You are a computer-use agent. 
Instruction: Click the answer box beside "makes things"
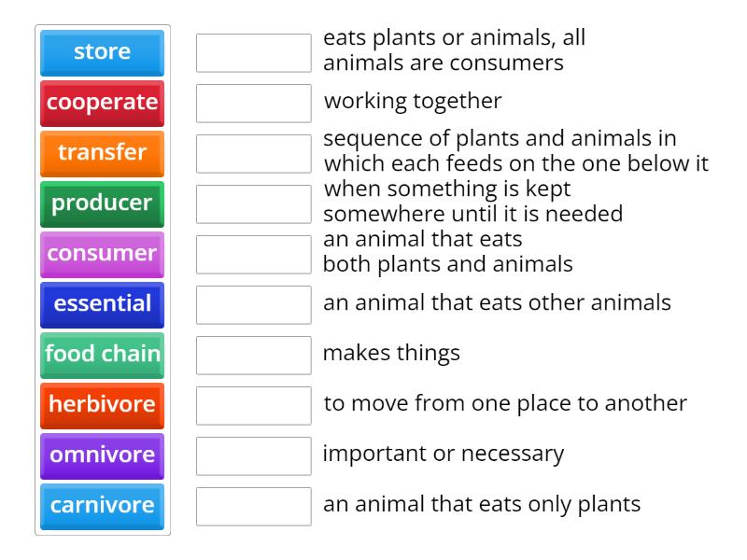click(253, 355)
